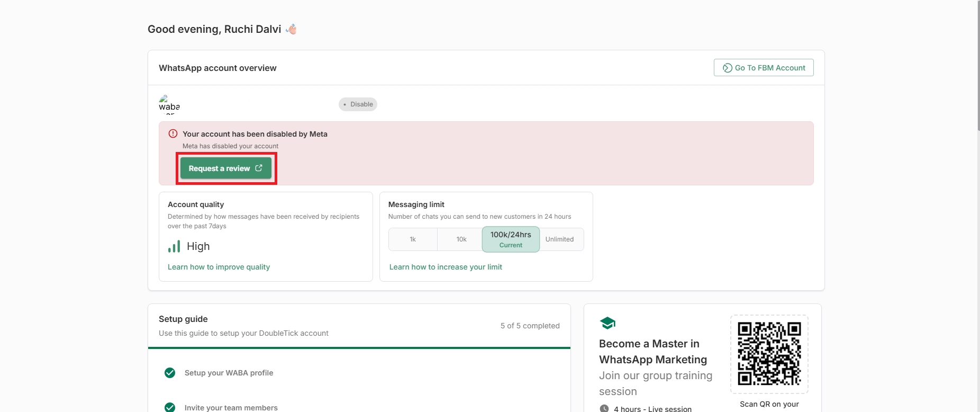Click checkmark beside Invite your team members
Viewport: 980px width, 412px height.
click(170, 407)
